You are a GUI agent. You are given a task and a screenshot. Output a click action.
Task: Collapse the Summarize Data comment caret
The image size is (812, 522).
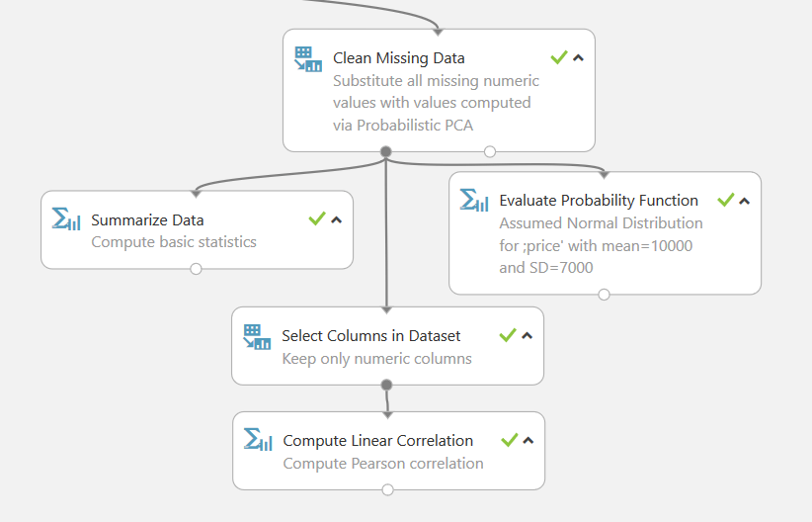coord(337,219)
